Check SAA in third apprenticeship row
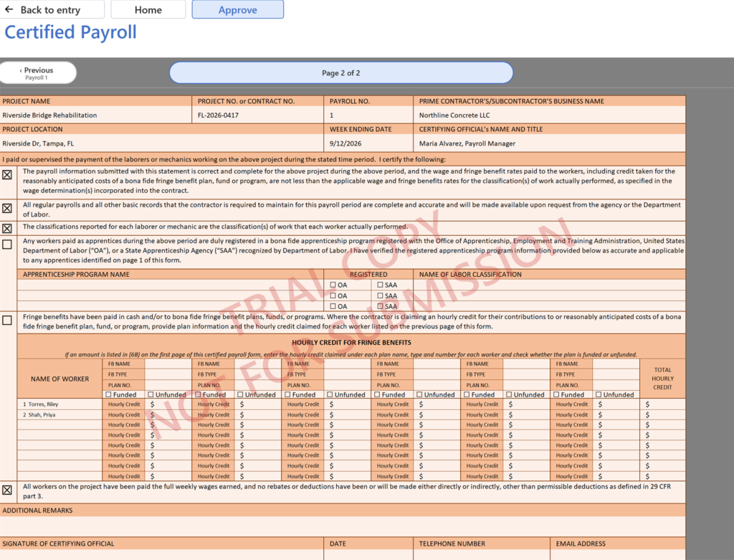This screenshot has width=734, height=560. tap(380, 306)
